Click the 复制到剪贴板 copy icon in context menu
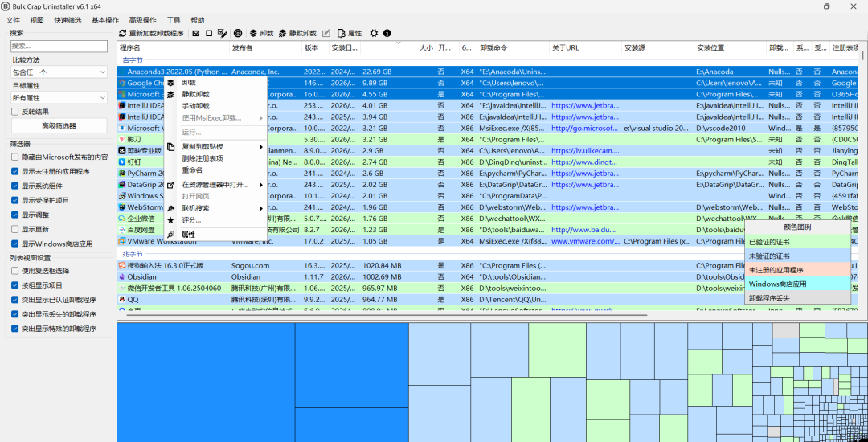Screen dimensions: 868x442 pyautogui.click(x=171, y=146)
